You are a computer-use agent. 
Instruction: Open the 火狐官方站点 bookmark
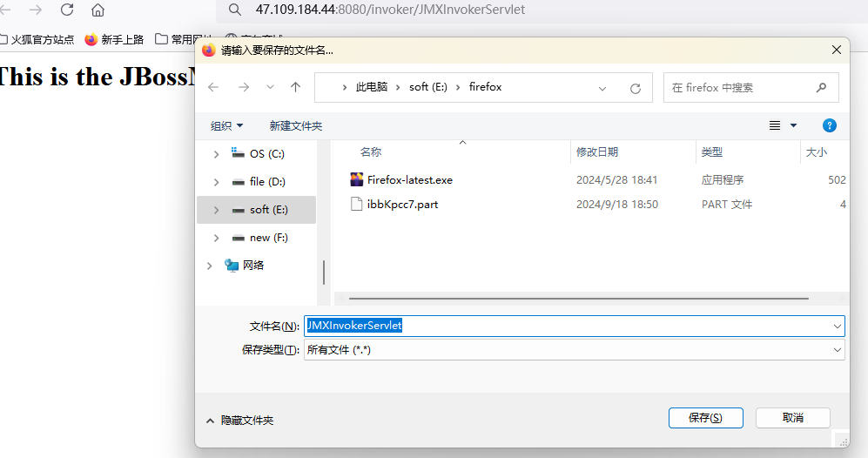[x=37, y=39]
